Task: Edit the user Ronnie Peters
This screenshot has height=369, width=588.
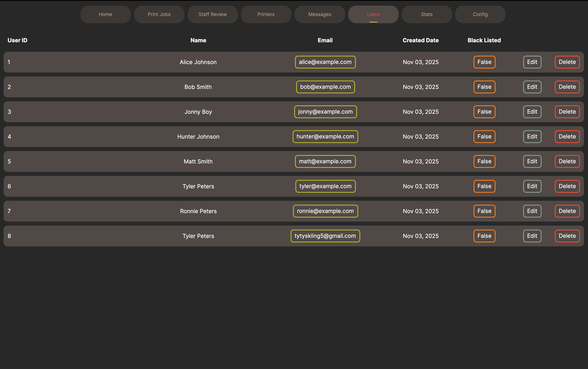Action: pyautogui.click(x=532, y=211)
